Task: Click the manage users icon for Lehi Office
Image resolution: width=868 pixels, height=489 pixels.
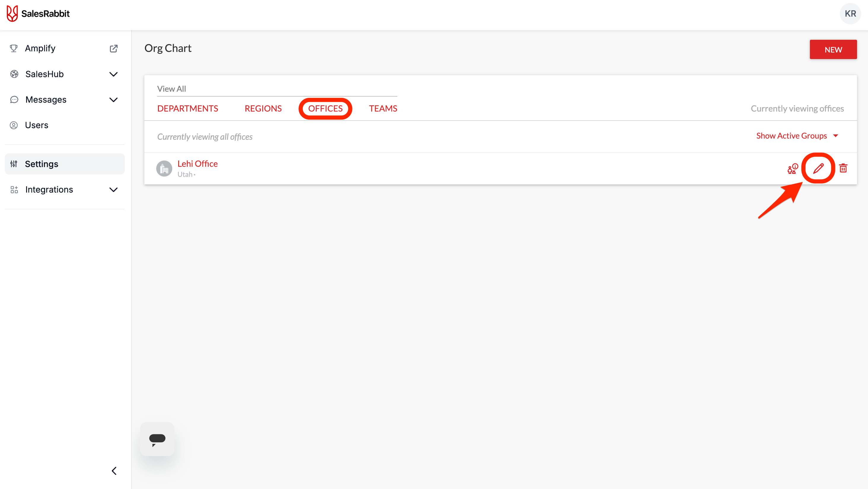Action: pos(792,168)
